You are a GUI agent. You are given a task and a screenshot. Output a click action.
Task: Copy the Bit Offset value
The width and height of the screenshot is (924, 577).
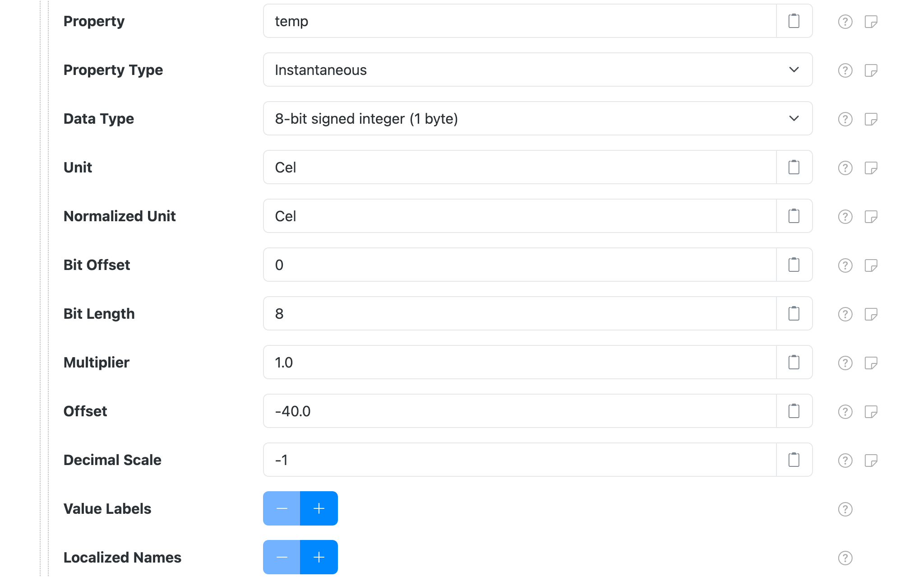click(x=794, y=265)
